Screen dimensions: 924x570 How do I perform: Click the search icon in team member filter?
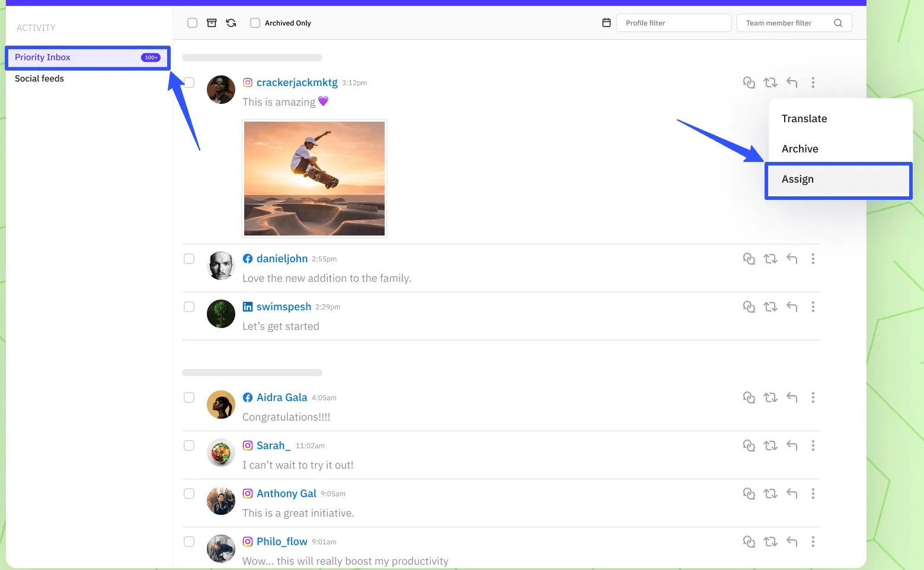pyautogui.click(x=838, y=23)
